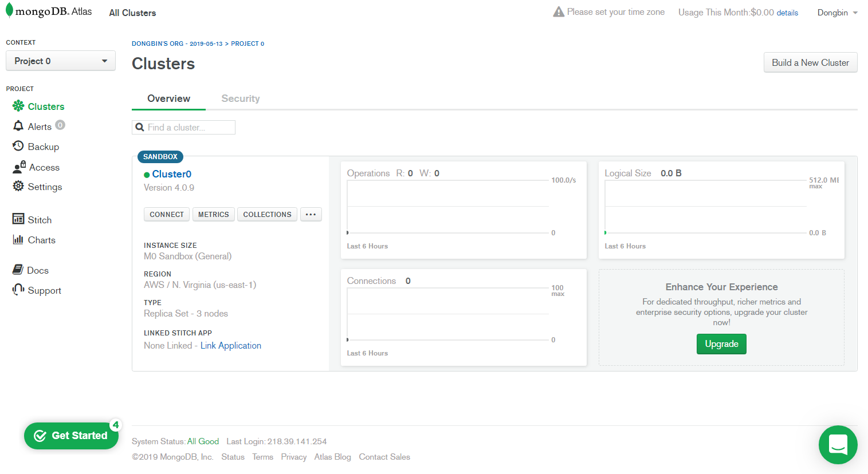Click Please set your time zone
This screenshot has height=474, width=868.
coord(616,12)
